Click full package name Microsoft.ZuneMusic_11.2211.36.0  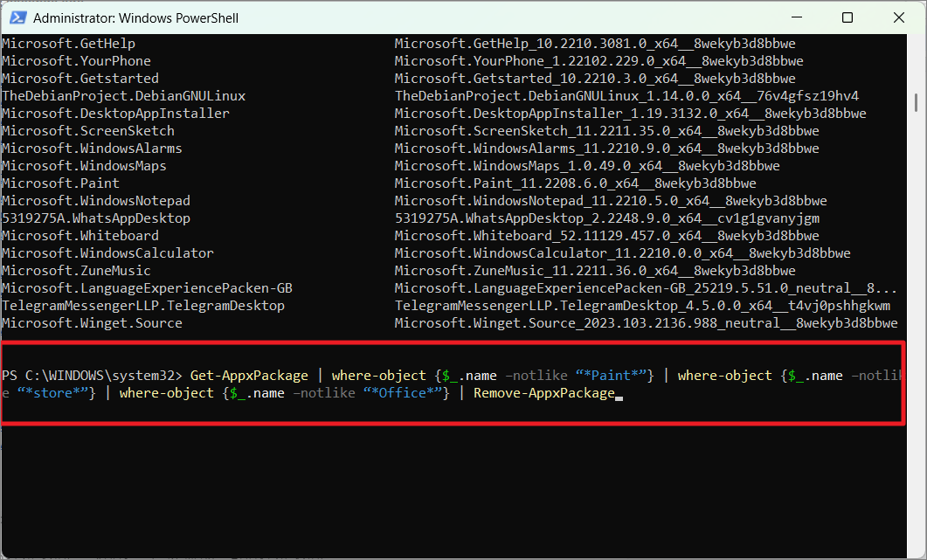595,270
